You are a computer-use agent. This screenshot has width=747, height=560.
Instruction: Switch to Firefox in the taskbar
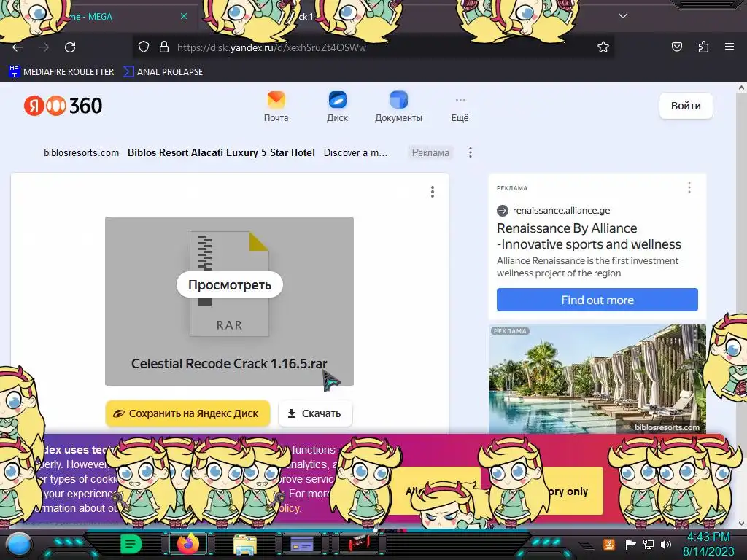188,544
